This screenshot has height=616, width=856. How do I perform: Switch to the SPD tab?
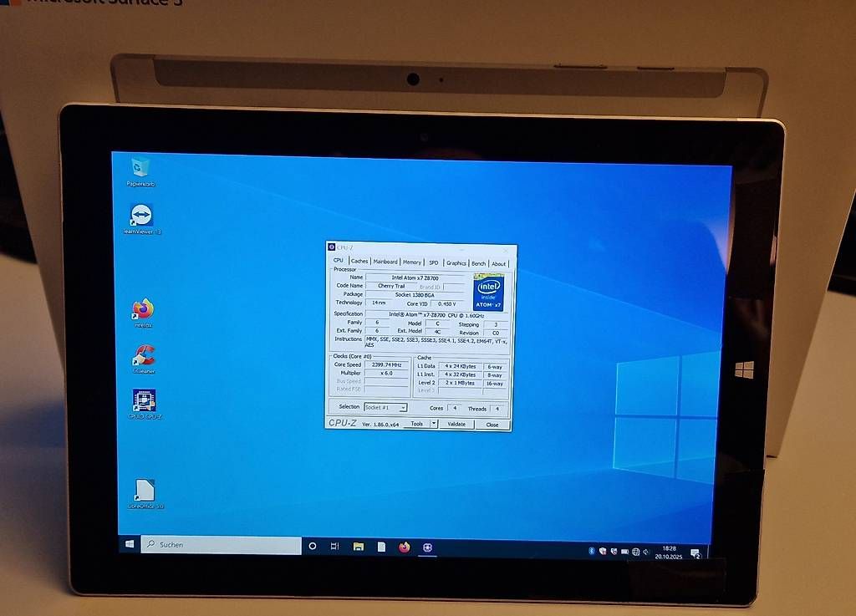click(x=434, y=262)
